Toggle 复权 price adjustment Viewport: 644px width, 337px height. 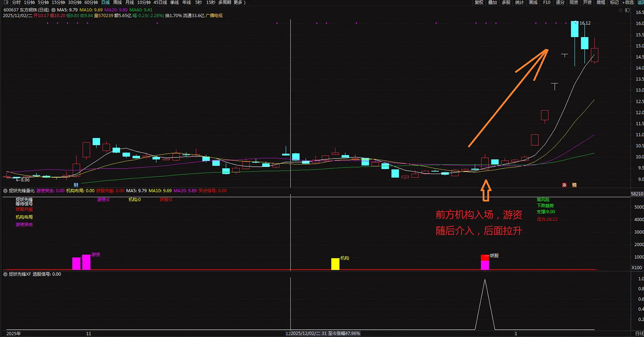[x=479, y=3]
